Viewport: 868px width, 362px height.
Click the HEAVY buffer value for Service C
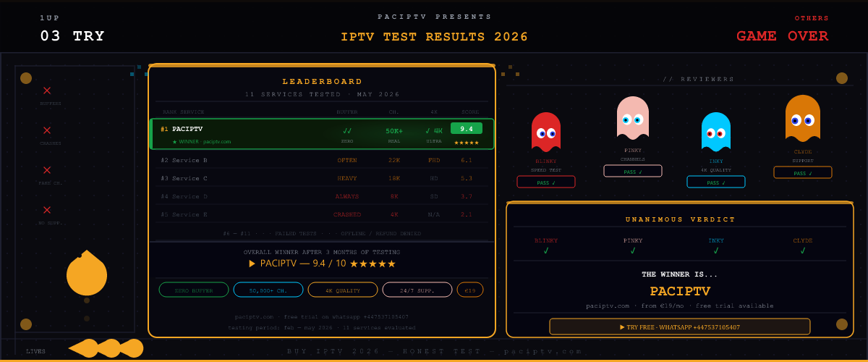pyautogui.click(x=347, y=178)
